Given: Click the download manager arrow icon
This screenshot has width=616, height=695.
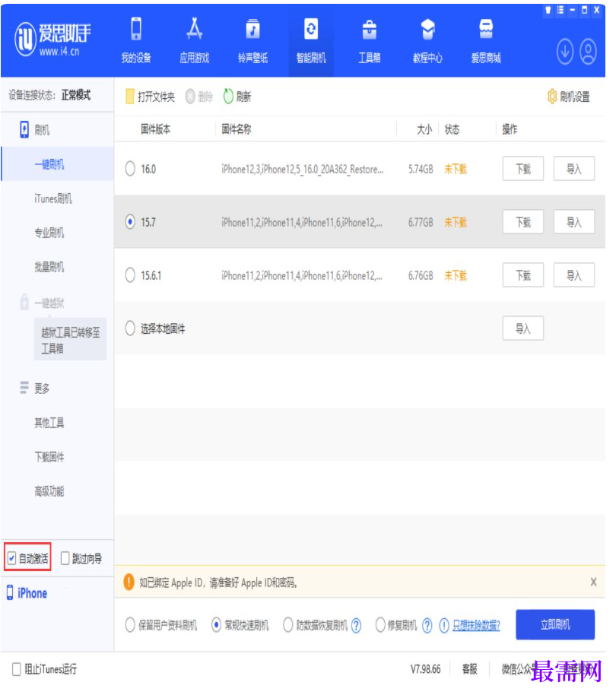Looking at the screenshot, I should point(564,52).
